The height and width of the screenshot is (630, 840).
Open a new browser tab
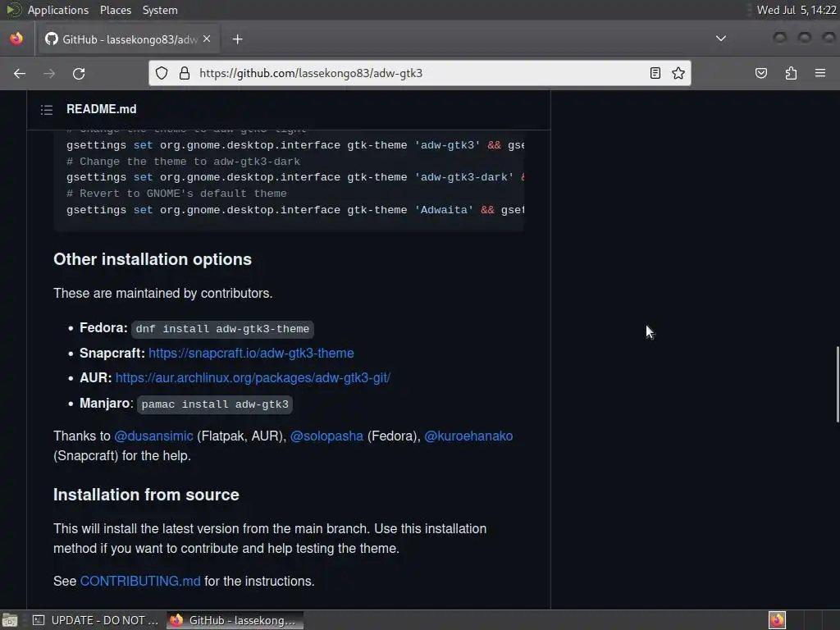[237, 39]
